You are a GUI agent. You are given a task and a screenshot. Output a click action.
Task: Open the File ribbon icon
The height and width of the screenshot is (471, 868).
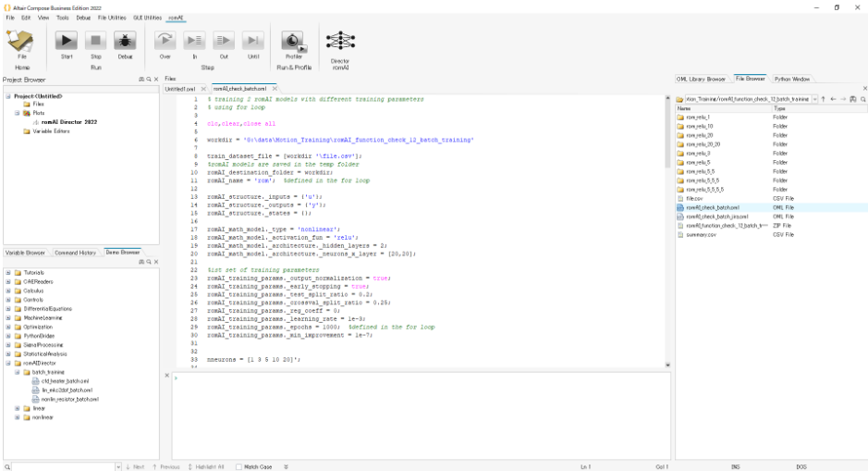(20, 41)
